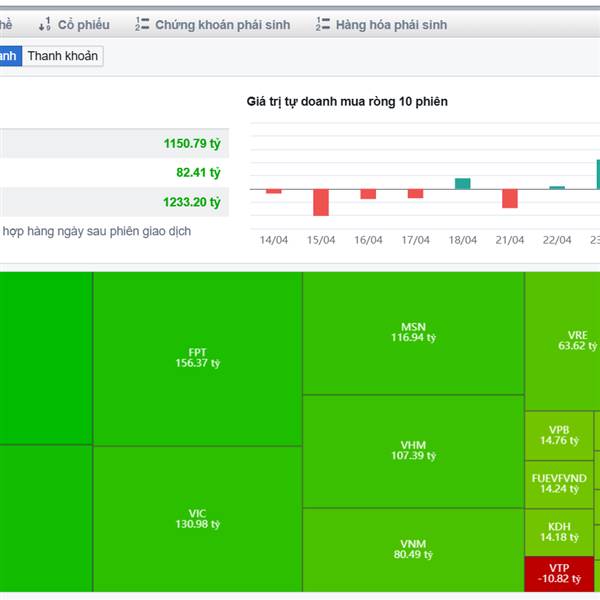Click the 15/04 axis date label

coord(321,240)
